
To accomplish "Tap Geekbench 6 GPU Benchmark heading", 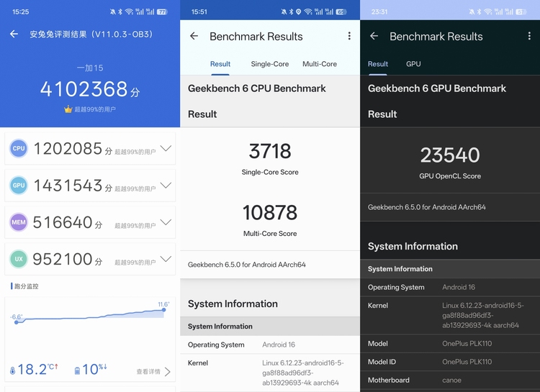I will [437, 88].
